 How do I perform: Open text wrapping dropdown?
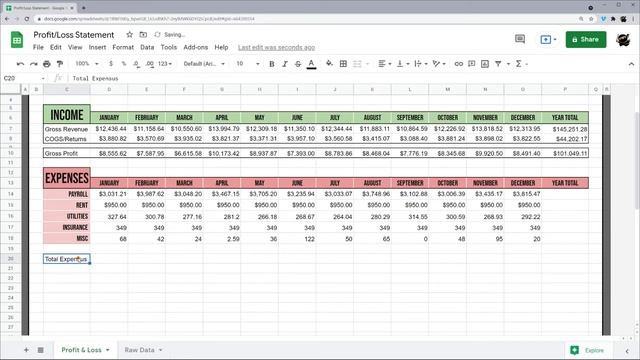420,64
